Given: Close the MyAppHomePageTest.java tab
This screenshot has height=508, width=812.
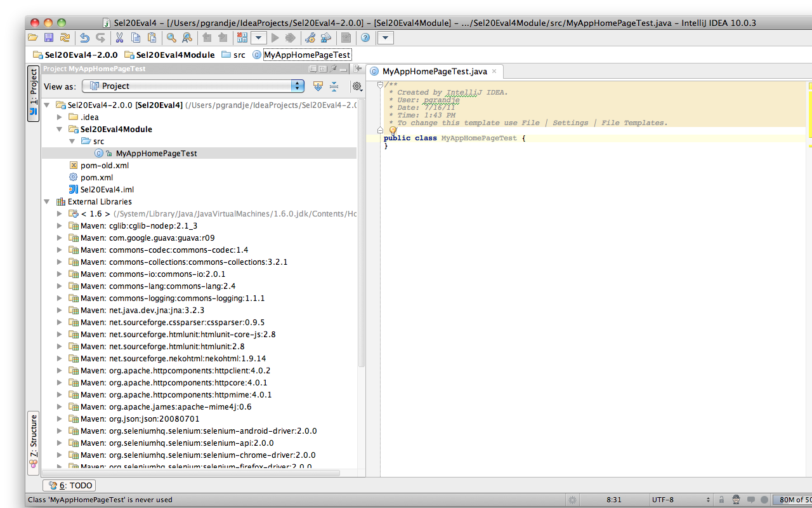Looking at the screenshot, I should pos(494,71).
